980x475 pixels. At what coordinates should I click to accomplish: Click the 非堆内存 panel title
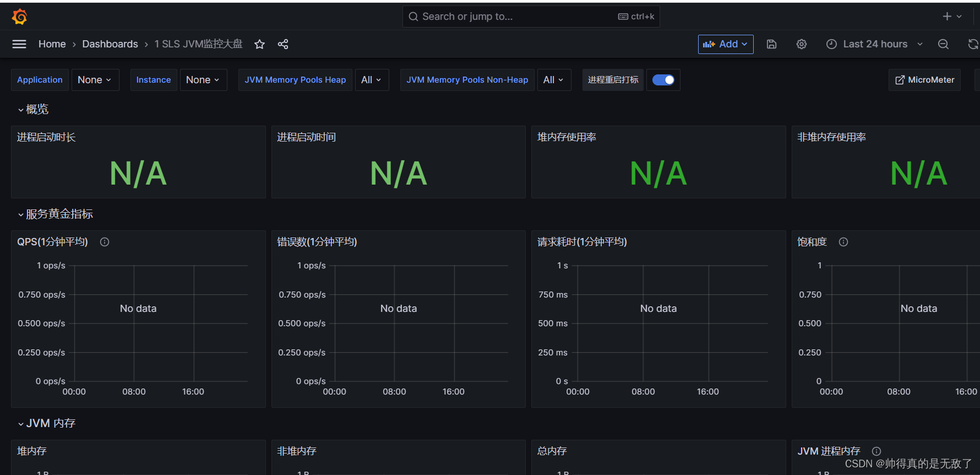[296, 451]
